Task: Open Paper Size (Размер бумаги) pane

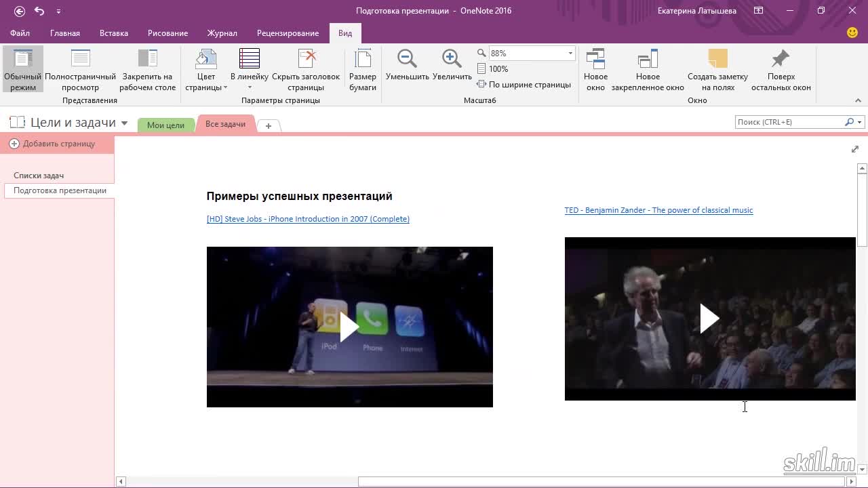Action: (363, 70)
